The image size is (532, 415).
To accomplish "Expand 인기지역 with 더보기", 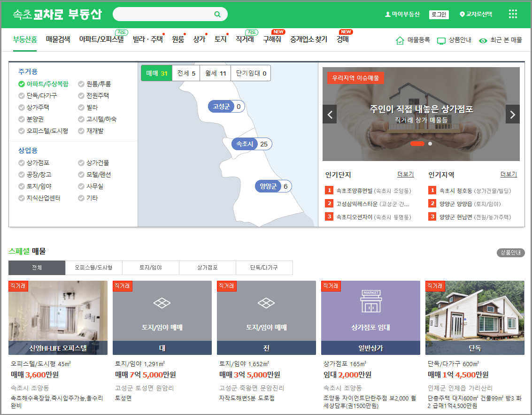I will (508, 174).
